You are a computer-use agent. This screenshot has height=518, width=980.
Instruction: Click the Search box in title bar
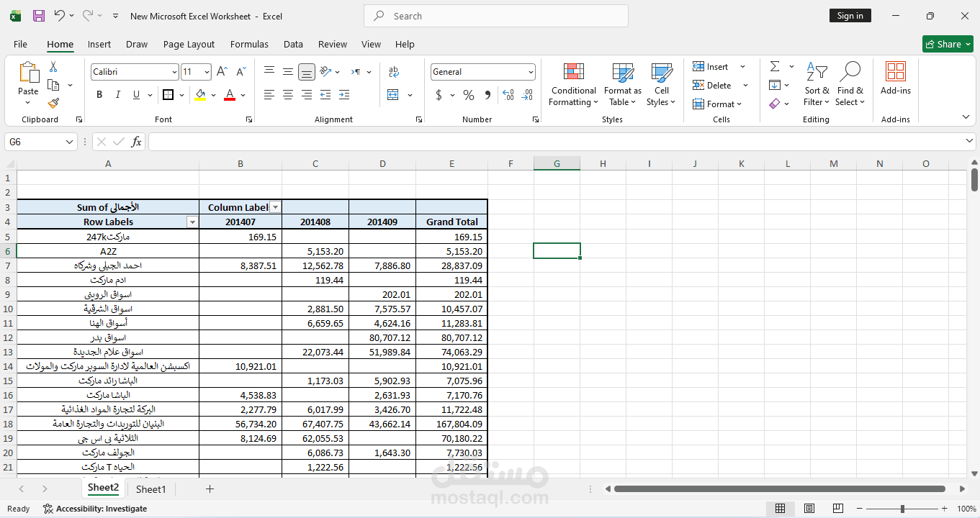[496, 16]
